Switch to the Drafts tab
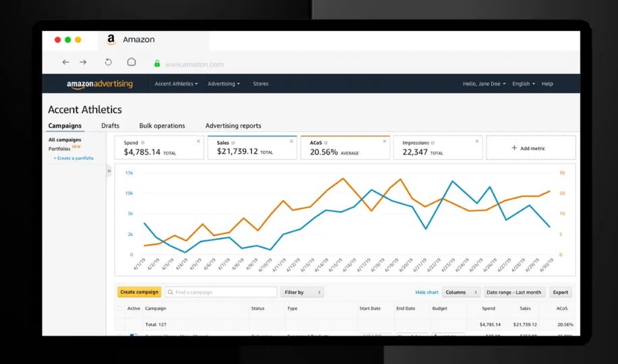 click(111, 126)
